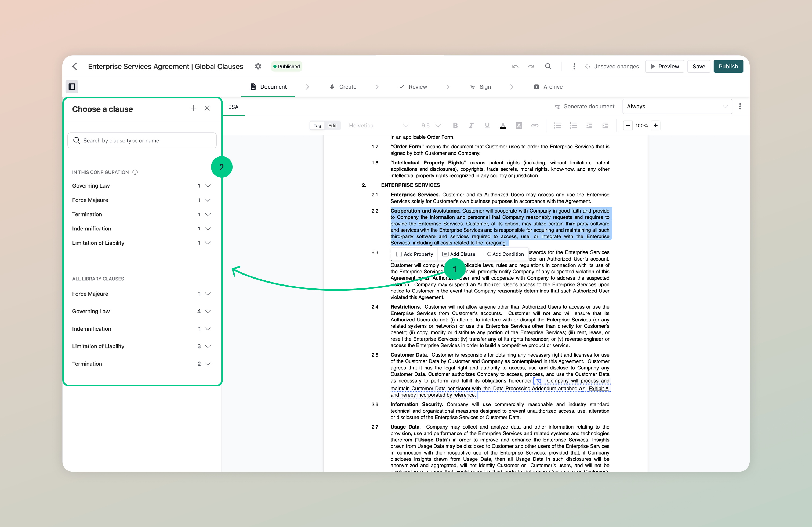Open settings gear next to document title
This screenshot has width=812, height=527.
click(258, 67)
